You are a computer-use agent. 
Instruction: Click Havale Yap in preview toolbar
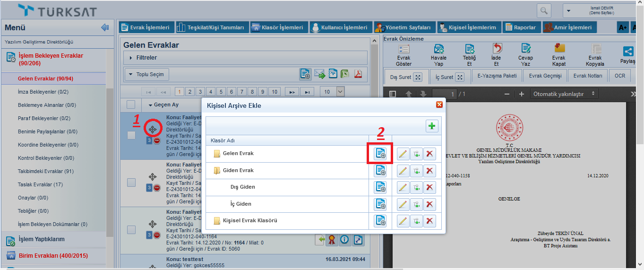pos(438,54)
